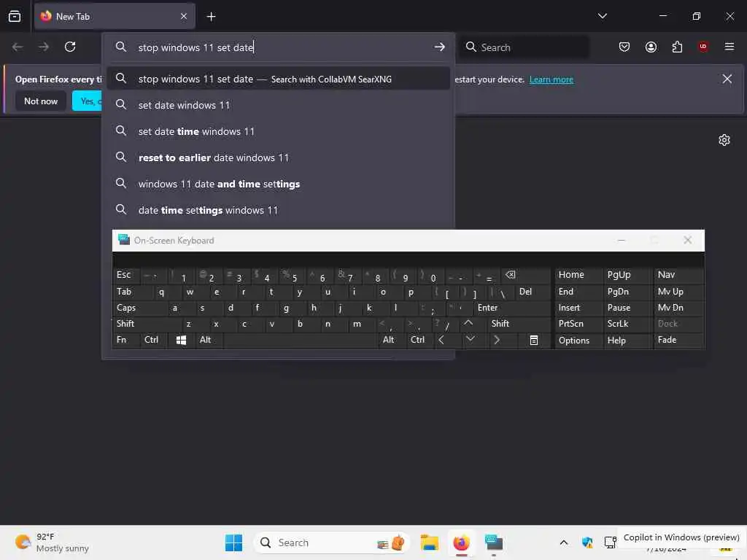Open New Tab personalize gear icon
Screen dimensions: 747x560
click(724, 140)
